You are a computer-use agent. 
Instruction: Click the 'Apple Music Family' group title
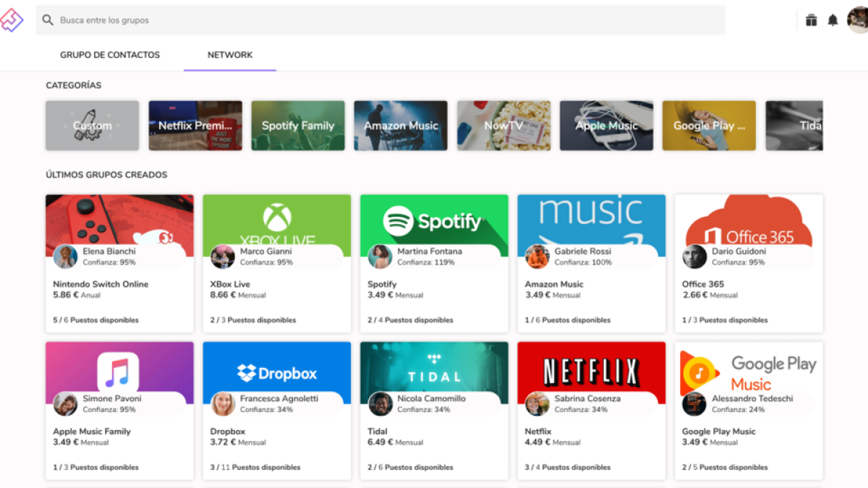click(x=92, y=432)
